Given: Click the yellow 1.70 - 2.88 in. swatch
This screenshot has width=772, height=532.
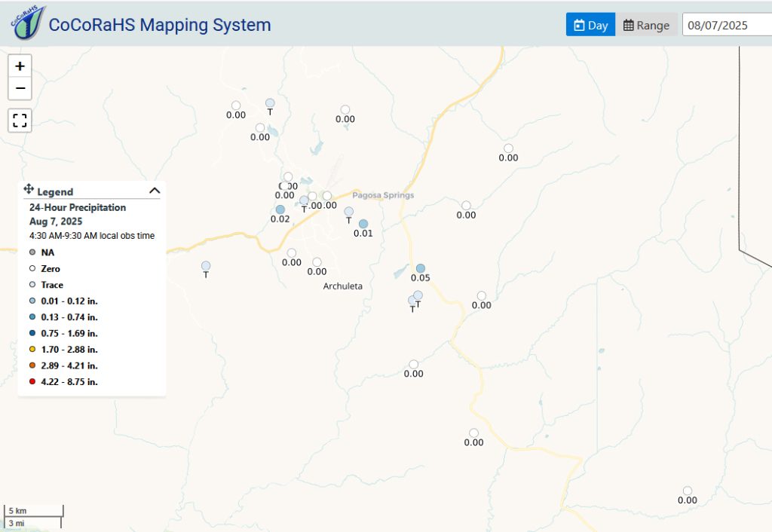Looking at the screenshot, I should pos(32,349).
